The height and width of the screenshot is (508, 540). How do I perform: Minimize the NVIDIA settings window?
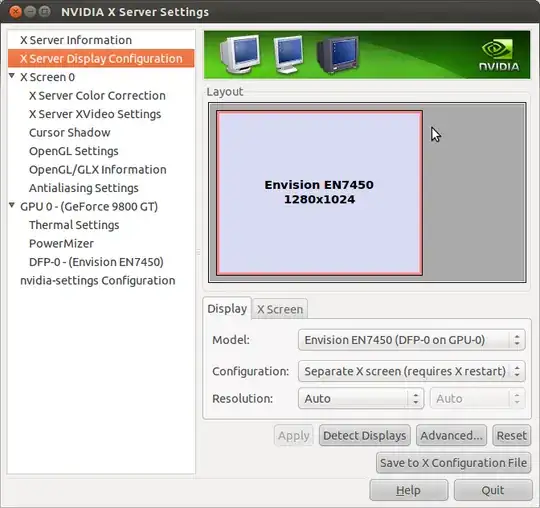(x=30, y=12)
